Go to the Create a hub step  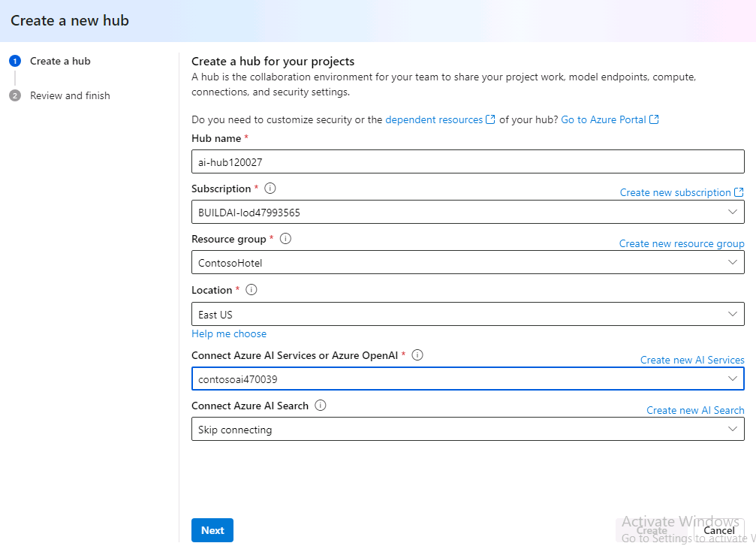pos(60,61)
